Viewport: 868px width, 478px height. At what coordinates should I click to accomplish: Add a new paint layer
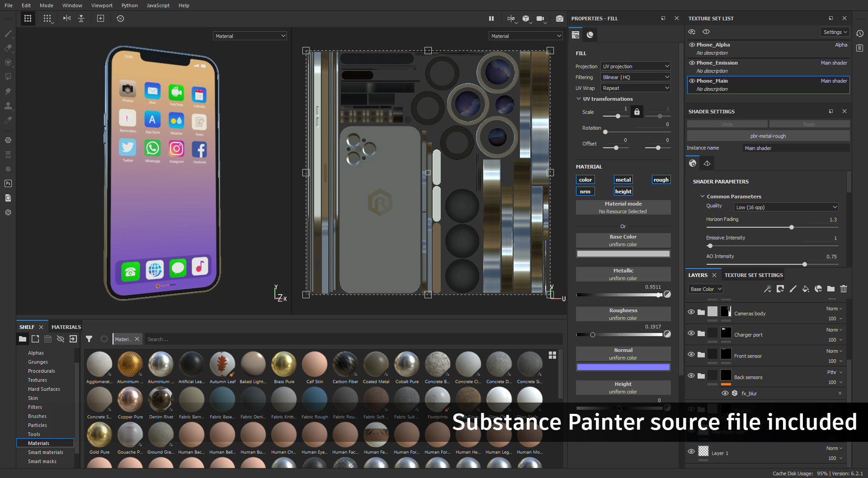pos(793,289)
